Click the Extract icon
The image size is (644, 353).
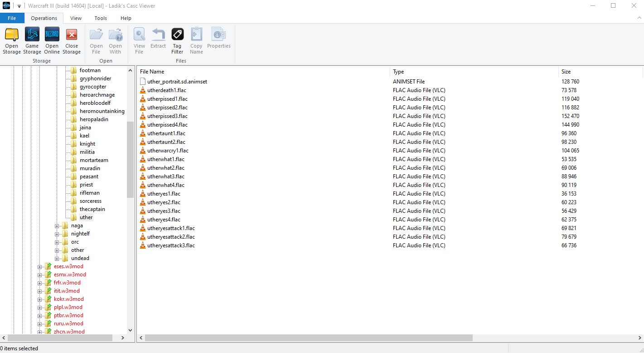pos(158,34)
